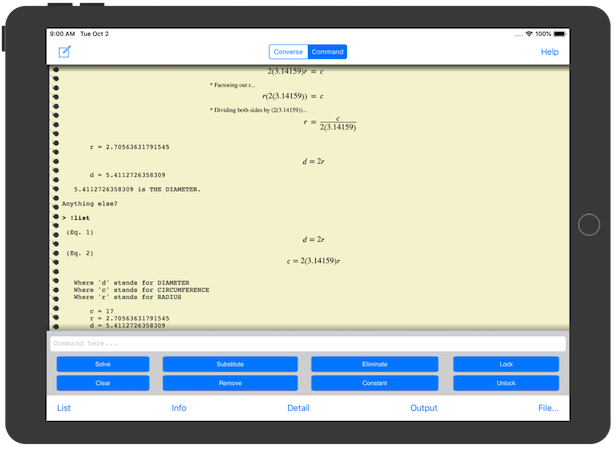Viewport: 616px width, 450px height.
Task: Tap the battery icon in status bar
Action: [x=561, y=33]
